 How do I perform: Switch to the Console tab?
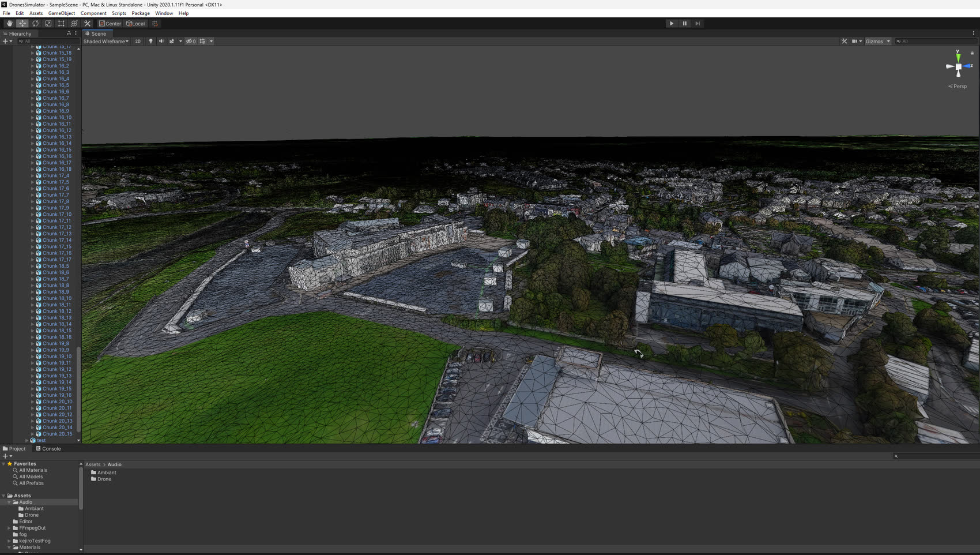point(48,449)
